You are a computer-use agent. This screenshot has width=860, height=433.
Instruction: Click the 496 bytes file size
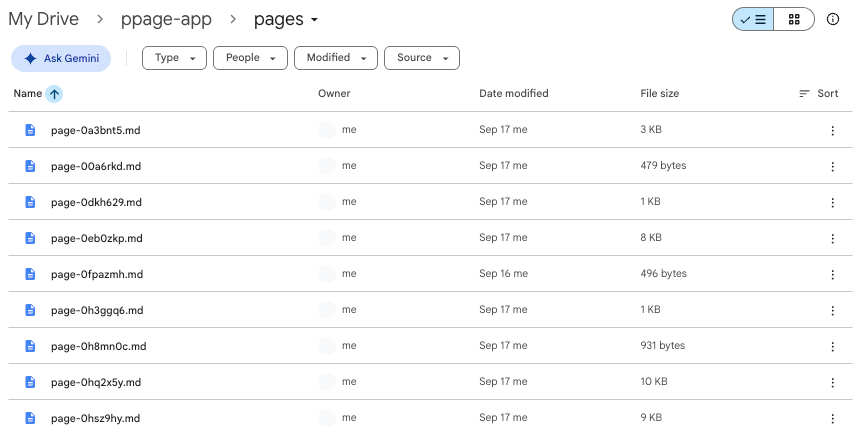click(663, 274)
